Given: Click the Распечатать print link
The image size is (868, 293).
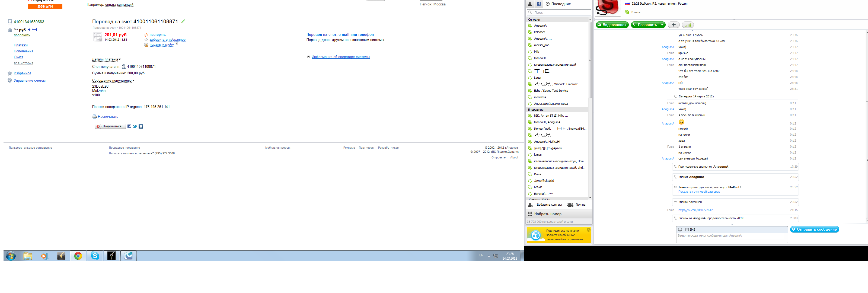Looking at the screenshot, I should coord(108,117).
